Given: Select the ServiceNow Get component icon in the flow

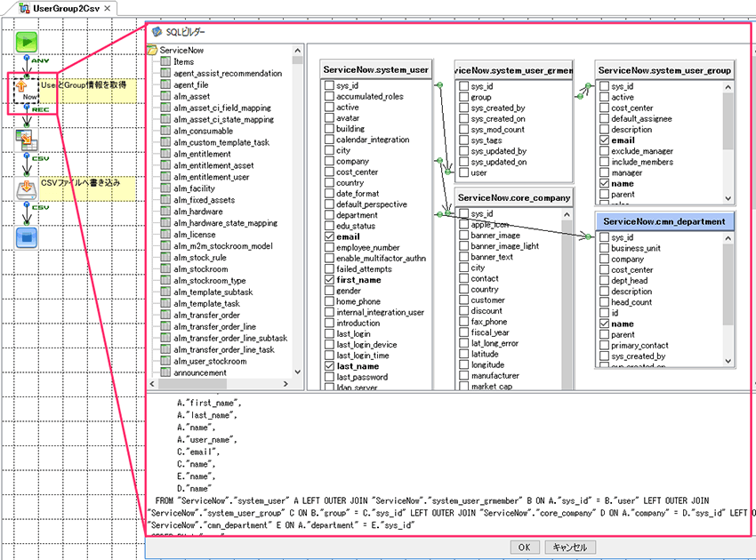Looking at the screenshot, I should (x=26, y=90).
